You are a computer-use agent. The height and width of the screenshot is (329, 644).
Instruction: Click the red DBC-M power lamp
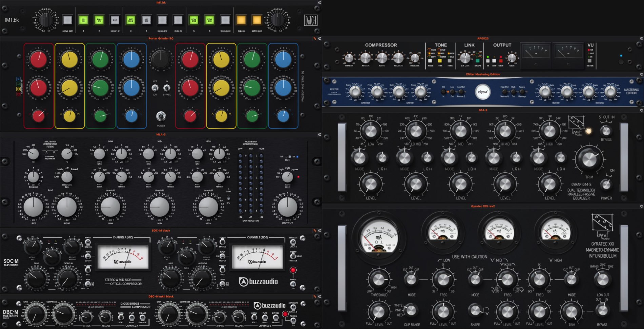[285, 314]
